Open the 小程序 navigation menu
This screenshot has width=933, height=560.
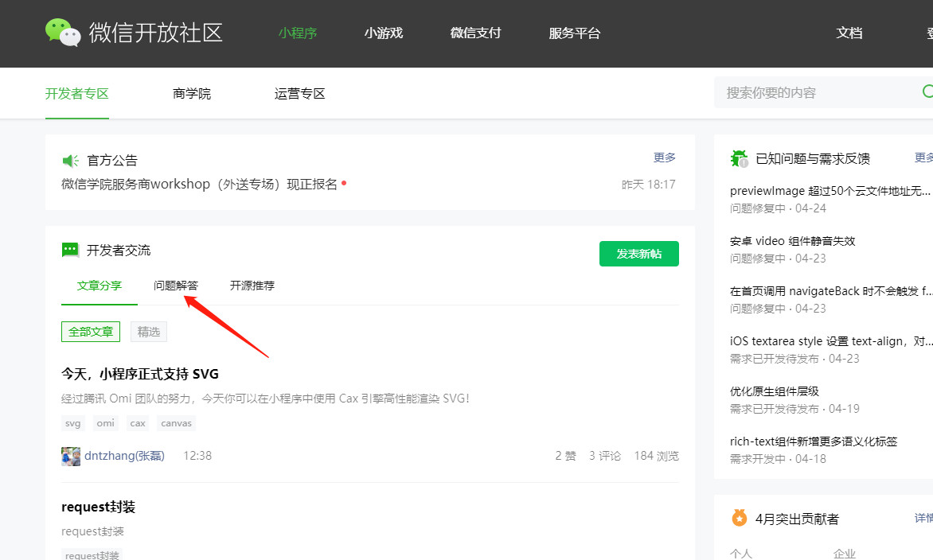click(x=298, y=33)
